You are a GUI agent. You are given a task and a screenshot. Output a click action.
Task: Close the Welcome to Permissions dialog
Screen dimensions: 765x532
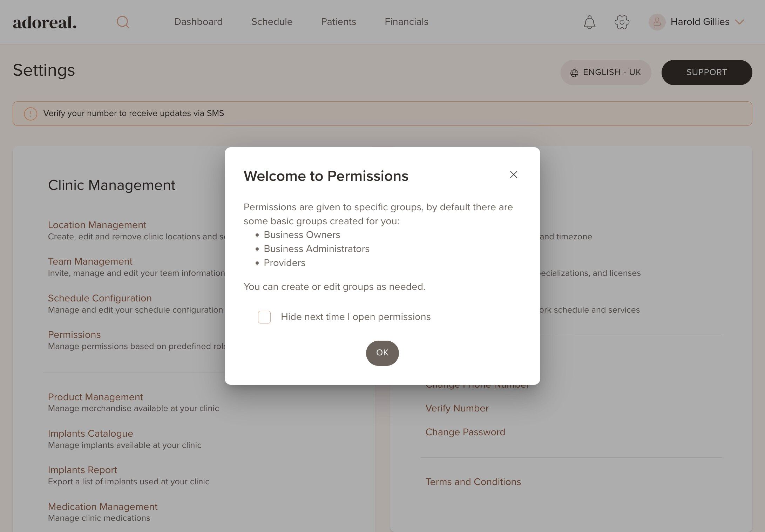click(x=514, y=175)
